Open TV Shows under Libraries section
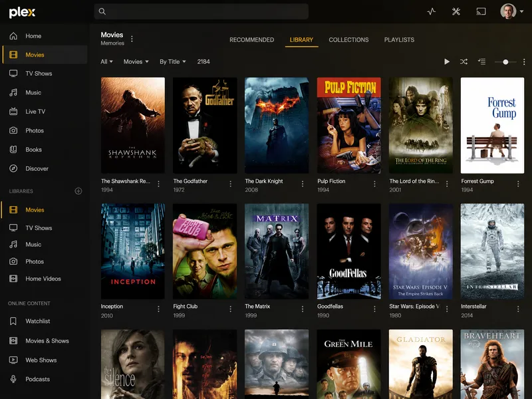This screenshot has width=532, height=399. (x=45, y=228)
